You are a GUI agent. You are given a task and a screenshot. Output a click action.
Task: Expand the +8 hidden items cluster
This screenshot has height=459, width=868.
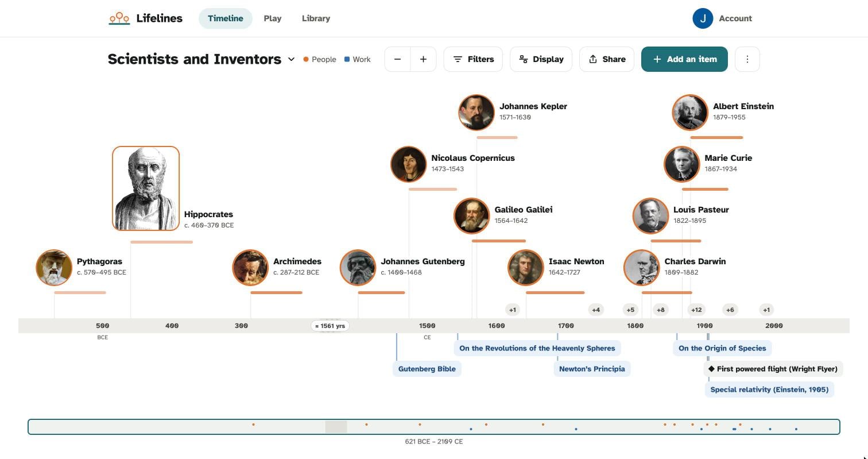point(661,310)
